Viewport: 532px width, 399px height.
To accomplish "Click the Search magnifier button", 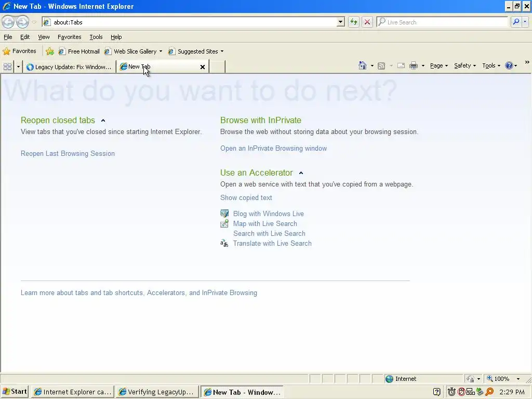I will click(516, 22).
